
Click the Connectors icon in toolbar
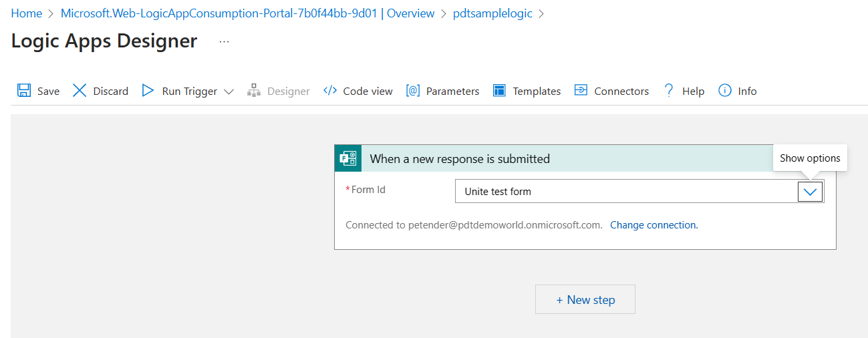[581, 91]
